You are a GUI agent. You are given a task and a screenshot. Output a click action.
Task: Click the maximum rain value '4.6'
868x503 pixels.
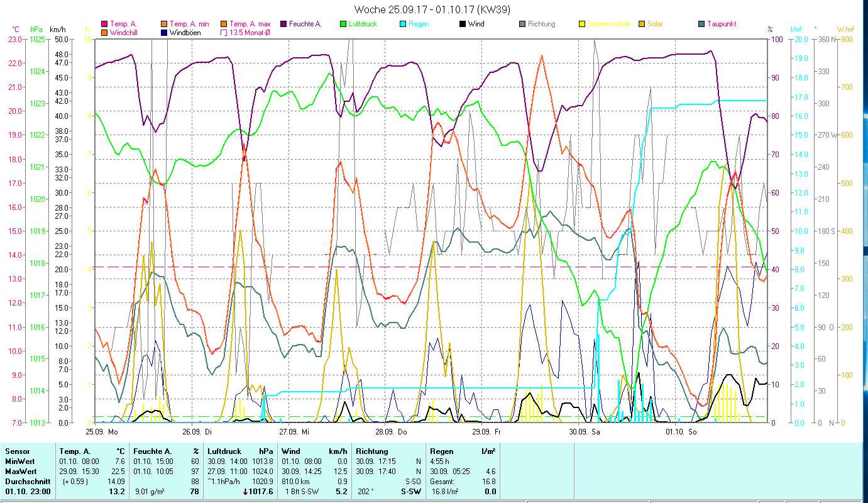click(490, 472)
